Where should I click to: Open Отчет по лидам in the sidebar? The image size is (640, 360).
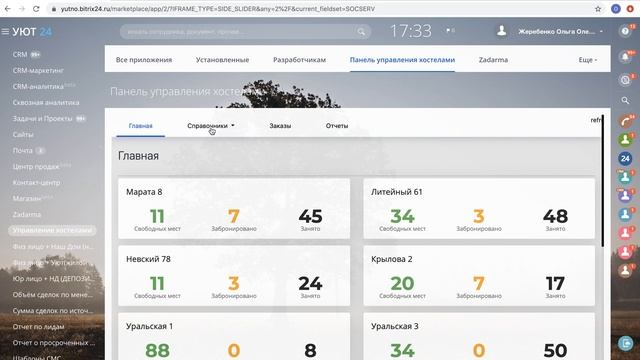[x=38, y=327]
